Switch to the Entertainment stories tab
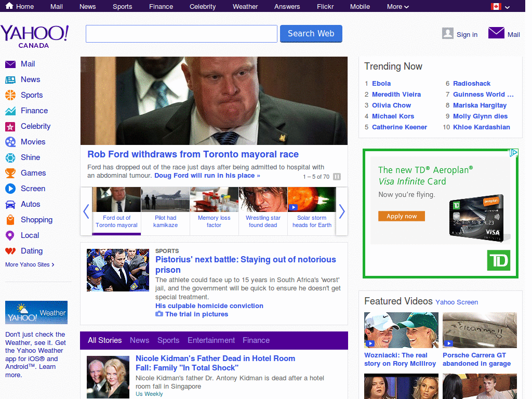This screenshot has height=399, width=532. click(x=211, y=340)
